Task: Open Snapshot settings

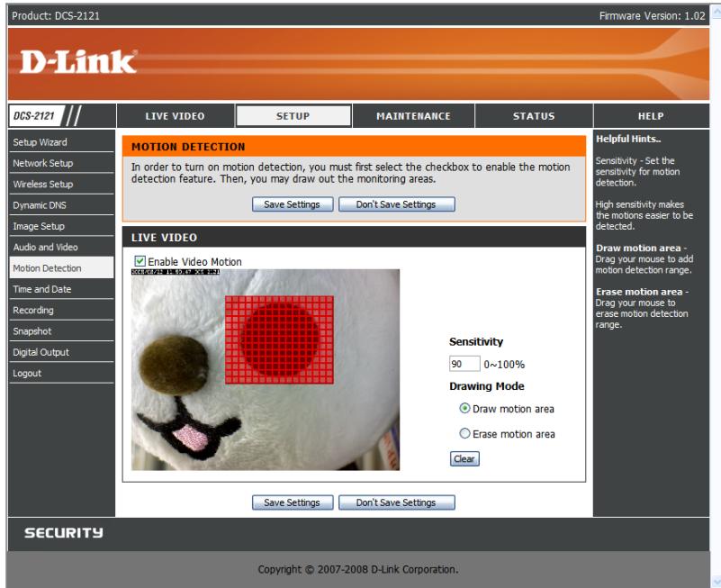Action: [61, 330]
